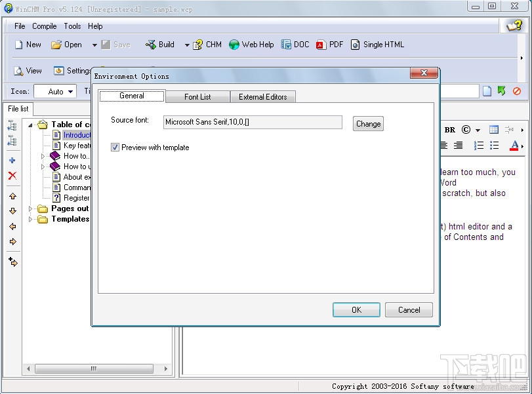Move item down with the down arrow
The image size is (532, 394).
(x=12, y=211)
